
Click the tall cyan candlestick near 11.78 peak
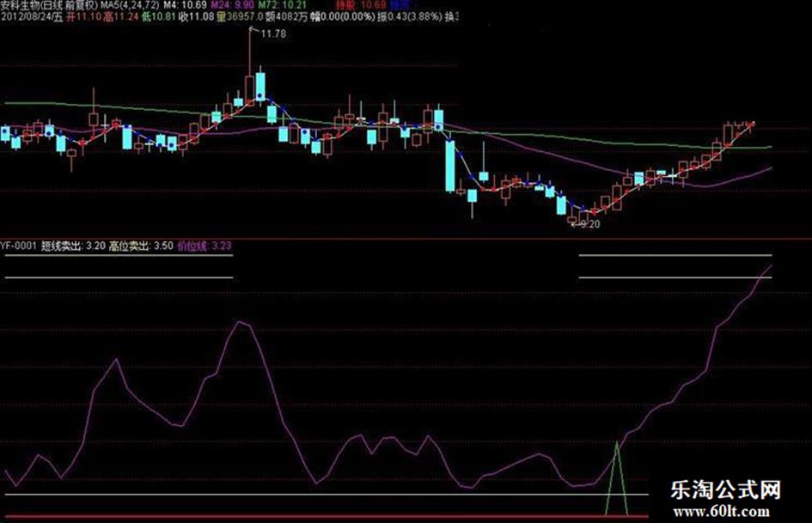tap(260, 86)
